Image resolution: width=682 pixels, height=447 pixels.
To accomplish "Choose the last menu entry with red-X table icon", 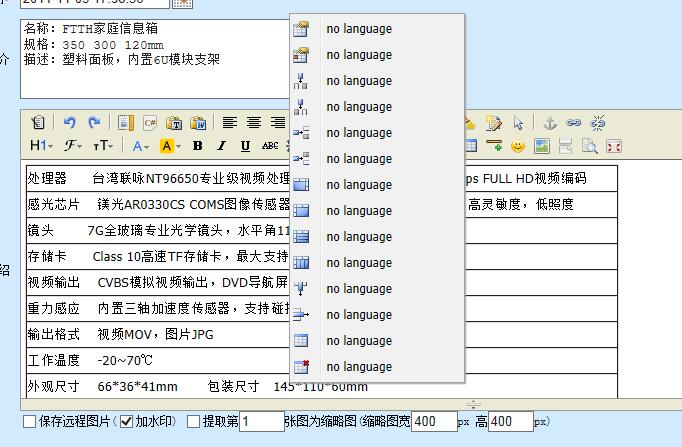I will point(358,367).
